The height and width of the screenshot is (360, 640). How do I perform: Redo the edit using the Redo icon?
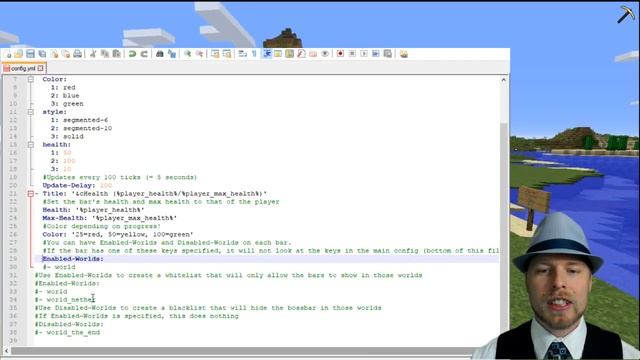144,54
